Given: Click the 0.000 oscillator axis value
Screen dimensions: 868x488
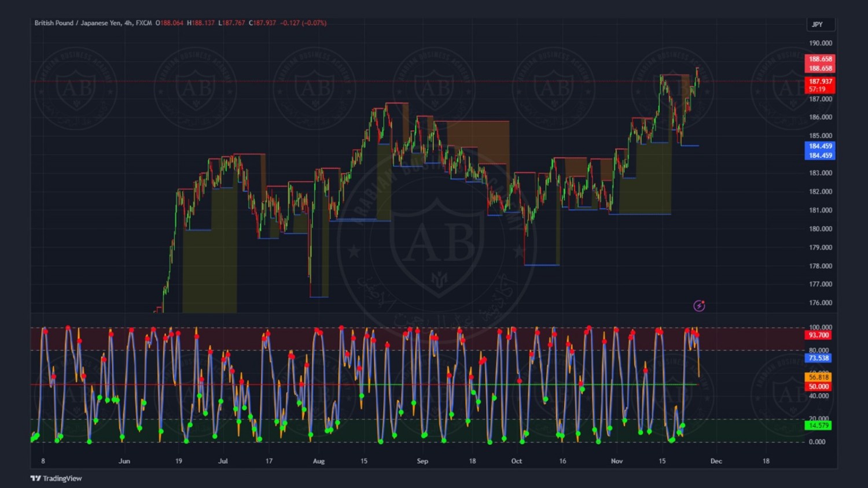Looking at the screenshot, I should coord(817,442).
